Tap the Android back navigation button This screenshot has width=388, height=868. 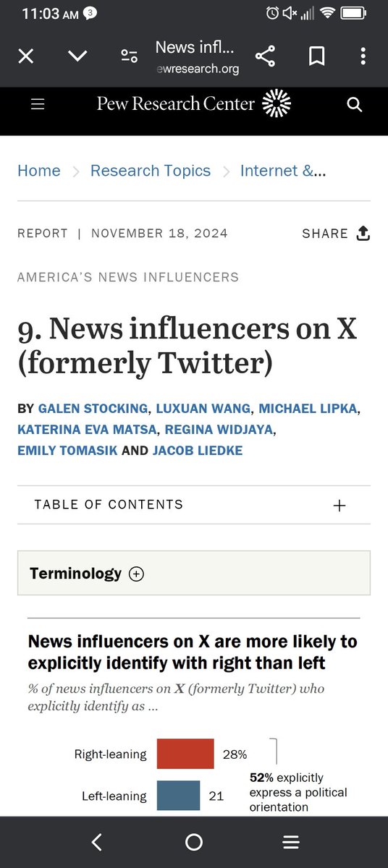[x=97, y=842]
